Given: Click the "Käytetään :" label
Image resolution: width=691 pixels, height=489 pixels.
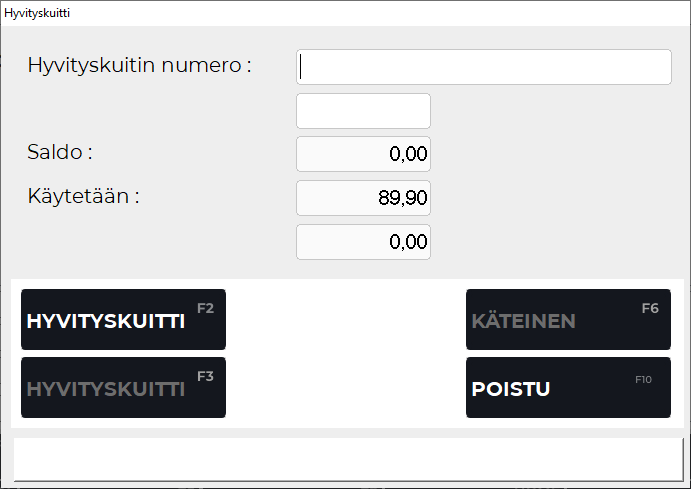Looking at the screenshot, I should coord(83,195).
